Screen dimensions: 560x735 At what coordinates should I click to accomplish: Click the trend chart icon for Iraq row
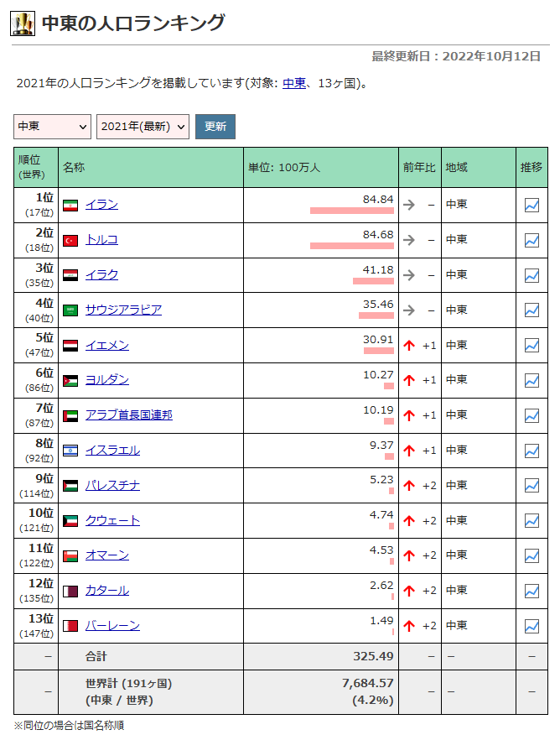coord(531,275)
